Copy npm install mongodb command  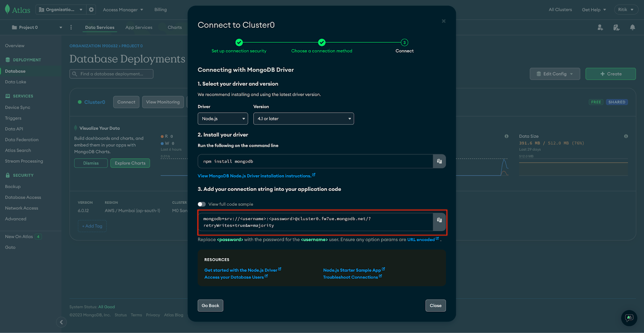[x=439, y=161]
